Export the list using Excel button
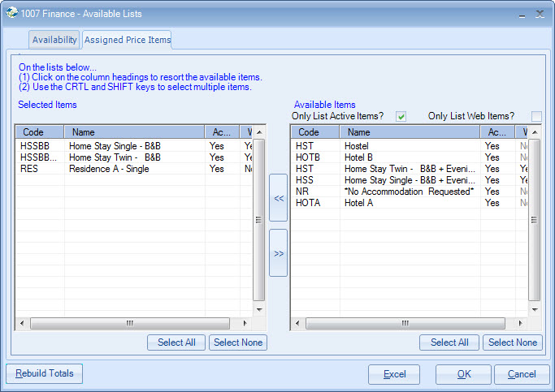Image resolution: width=555 pixels, height=392 pixels. pyautogui.click(x=394, y=374)
